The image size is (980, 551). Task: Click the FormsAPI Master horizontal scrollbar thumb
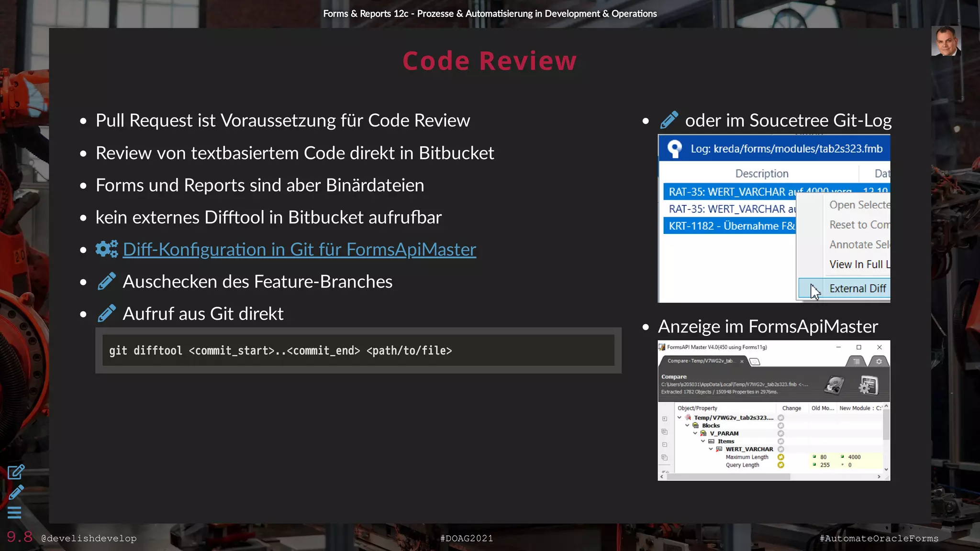coord(728,477)
